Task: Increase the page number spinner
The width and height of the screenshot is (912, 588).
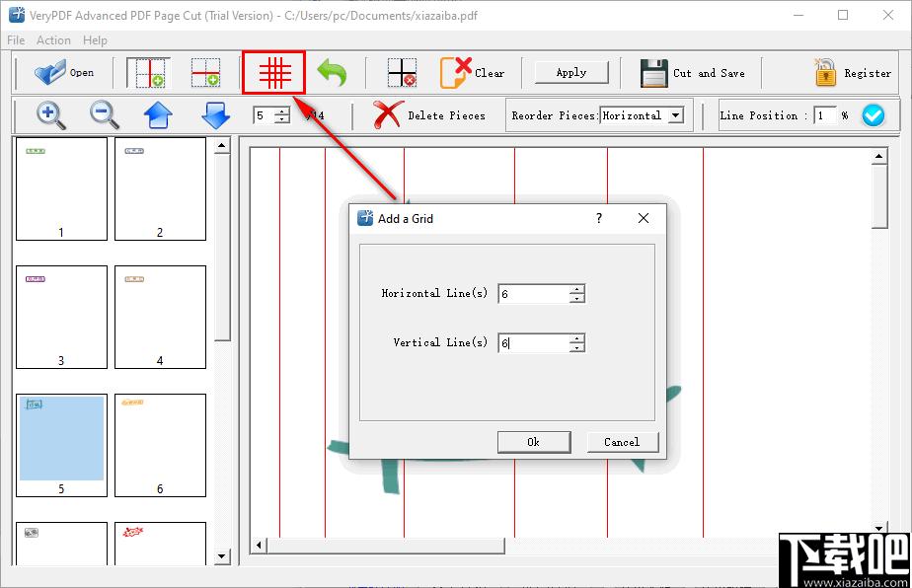Action: 281,111
